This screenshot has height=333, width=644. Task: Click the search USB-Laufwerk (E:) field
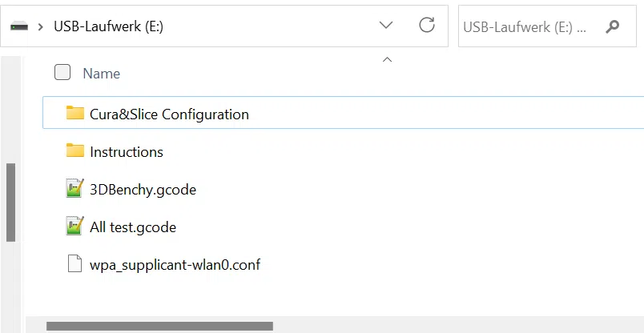click(547, 26)
